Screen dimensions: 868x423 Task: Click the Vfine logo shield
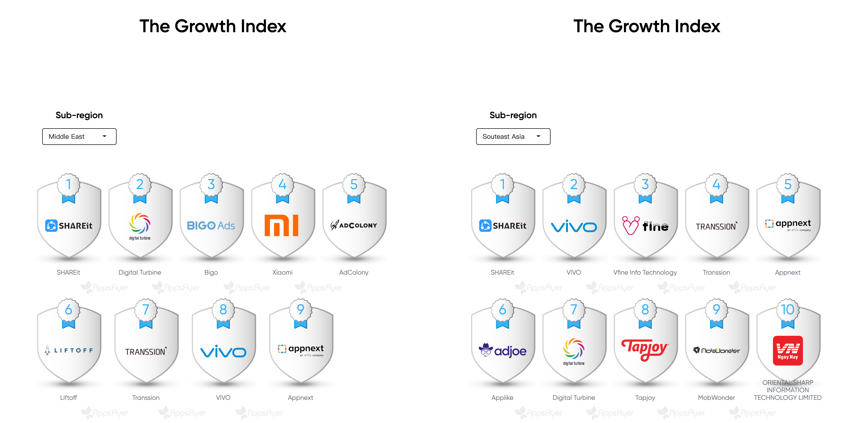tap(645, 225)
